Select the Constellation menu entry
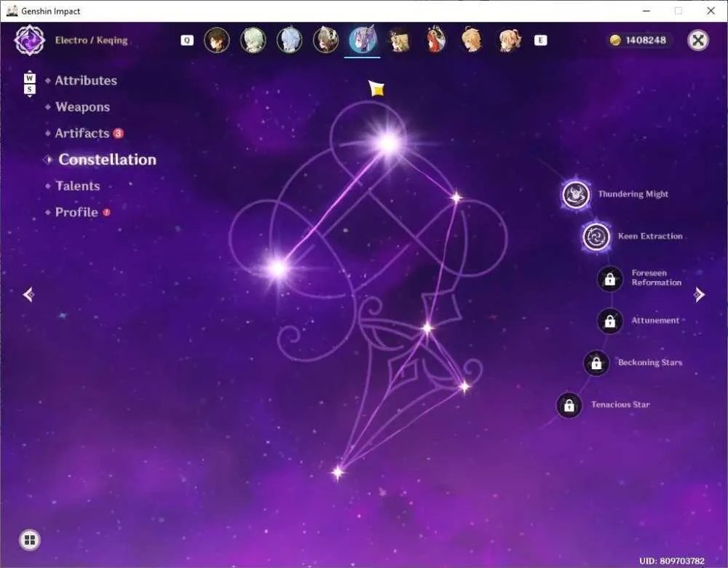728x568 pixels. click(x=107, y=159)
